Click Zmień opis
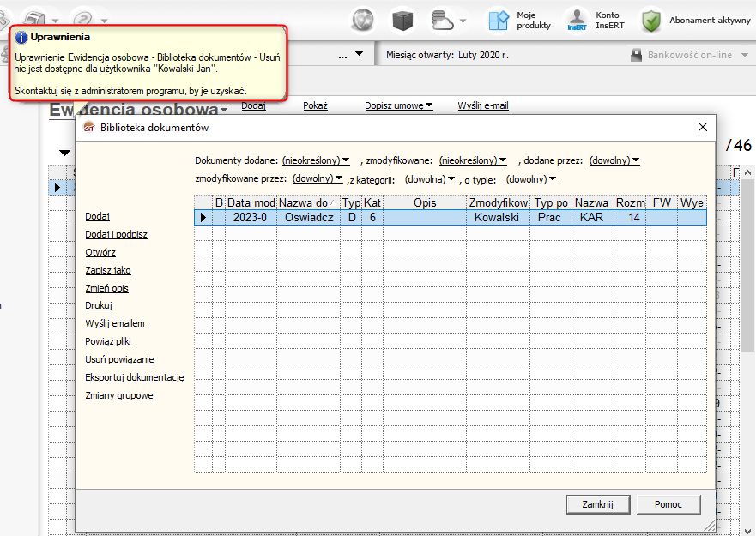This screenshot has width=756, height=536. tap(106, 288)
